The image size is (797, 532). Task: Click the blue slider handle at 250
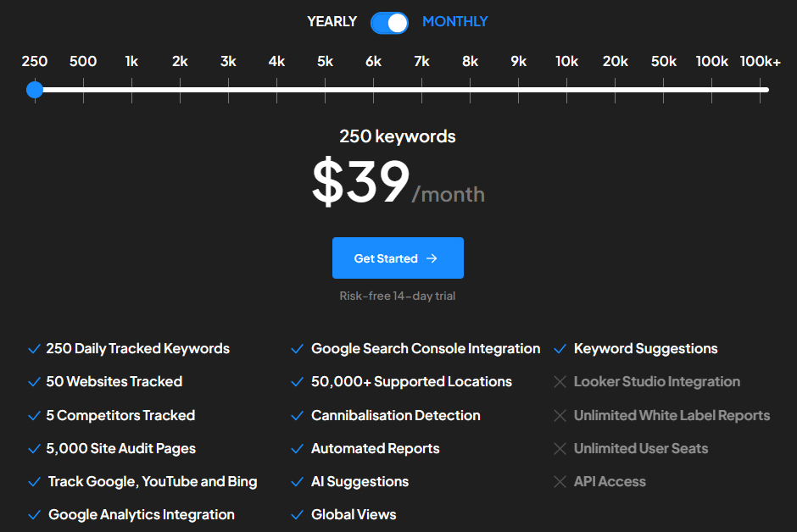click(35, 90)
